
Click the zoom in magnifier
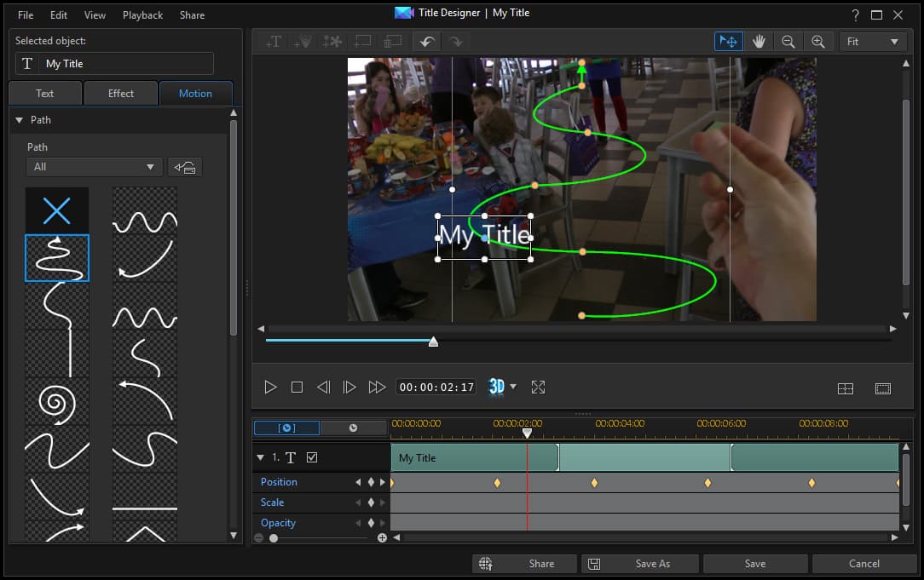point(818,41)
